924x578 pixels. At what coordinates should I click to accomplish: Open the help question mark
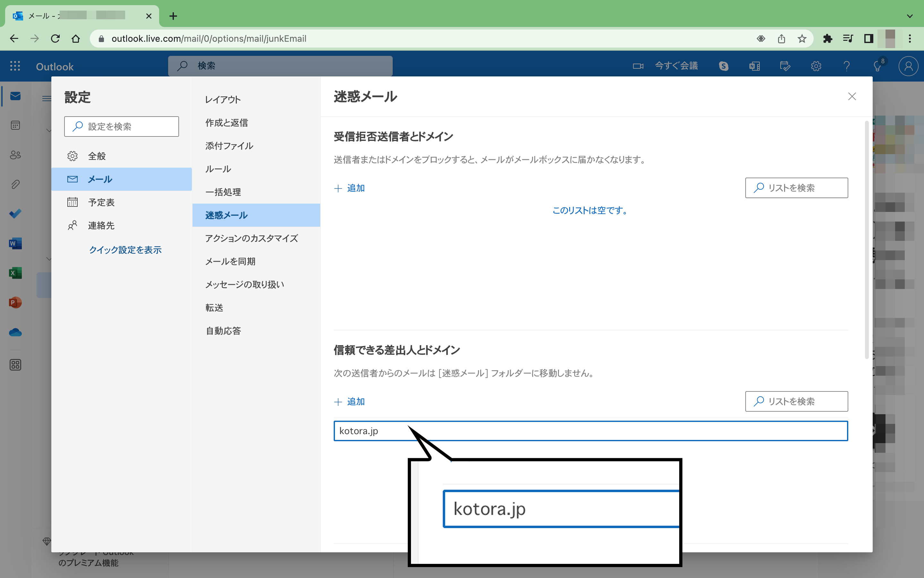pyautogui.click(x=846, y=66)
